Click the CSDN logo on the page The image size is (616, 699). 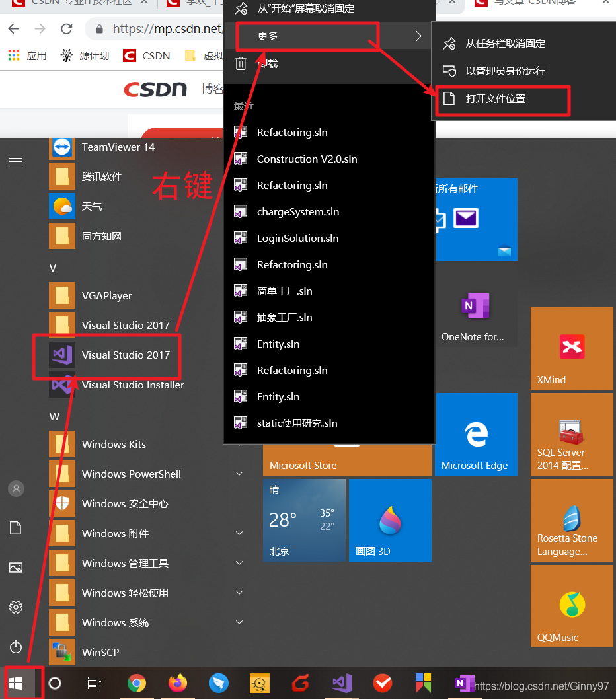point(155,90)
